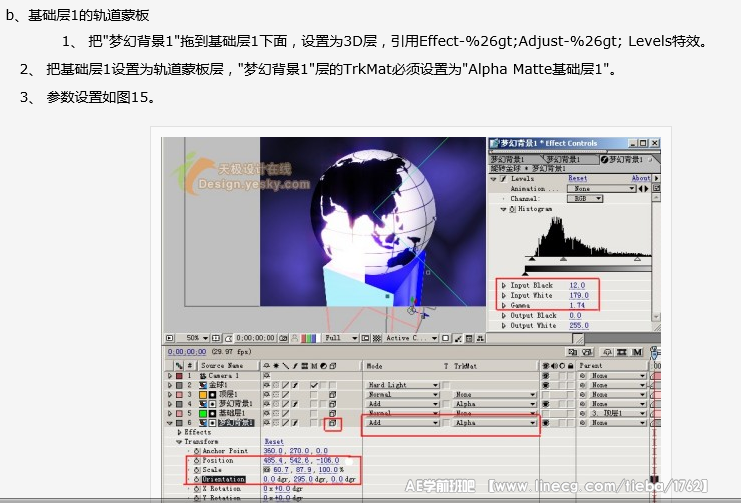Image resolution: width=741 pixels, height=503 pixels.
Task: Toggle the 3D layer box for 顶层1 layer
Action: [333, 394]
